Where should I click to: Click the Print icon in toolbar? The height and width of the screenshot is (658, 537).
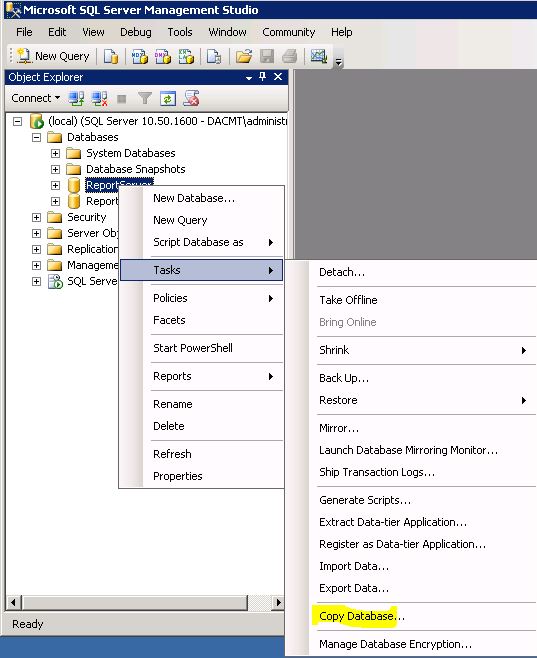[290, 56]
